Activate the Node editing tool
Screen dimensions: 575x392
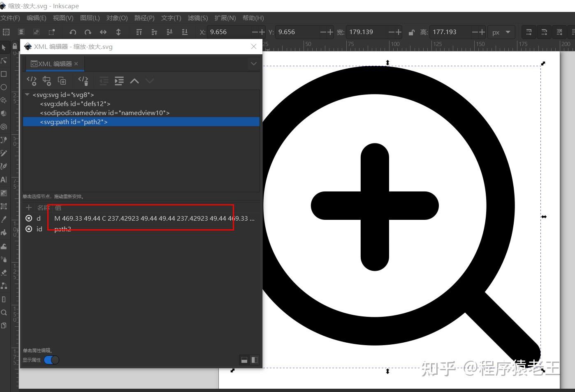pos(4,60)
